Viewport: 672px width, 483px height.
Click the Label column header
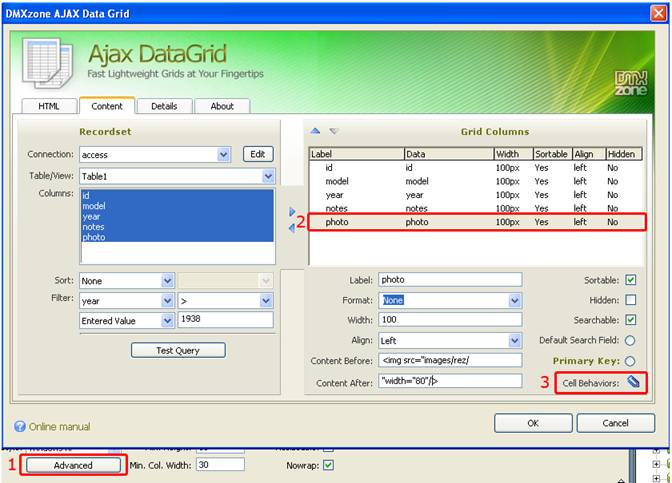click(357, 154)
